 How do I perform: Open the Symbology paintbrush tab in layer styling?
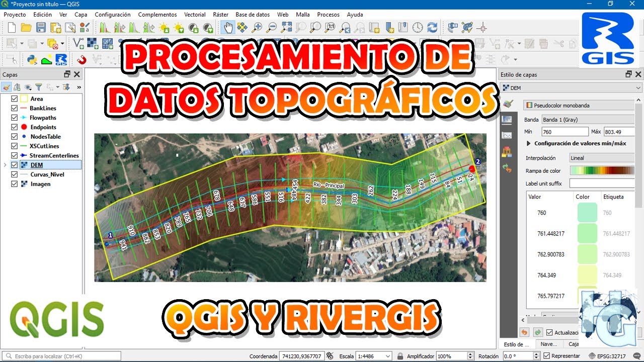pyautogui.click(x=508, y=103)
